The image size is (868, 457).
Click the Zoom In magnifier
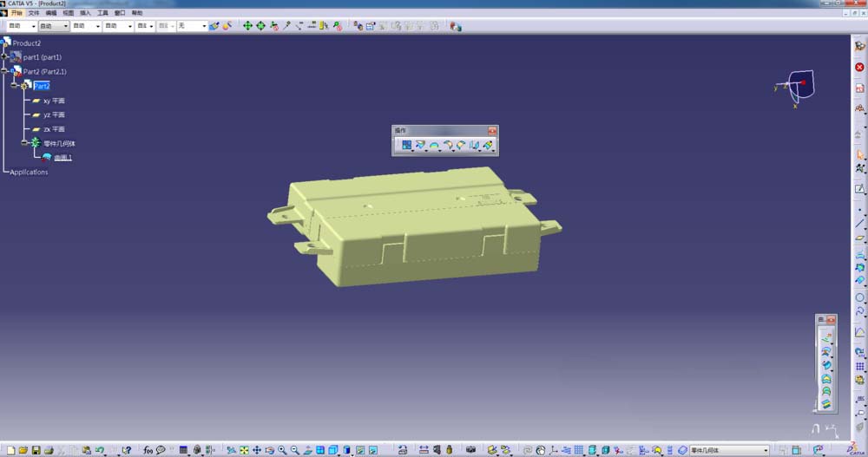coord(282,450)
